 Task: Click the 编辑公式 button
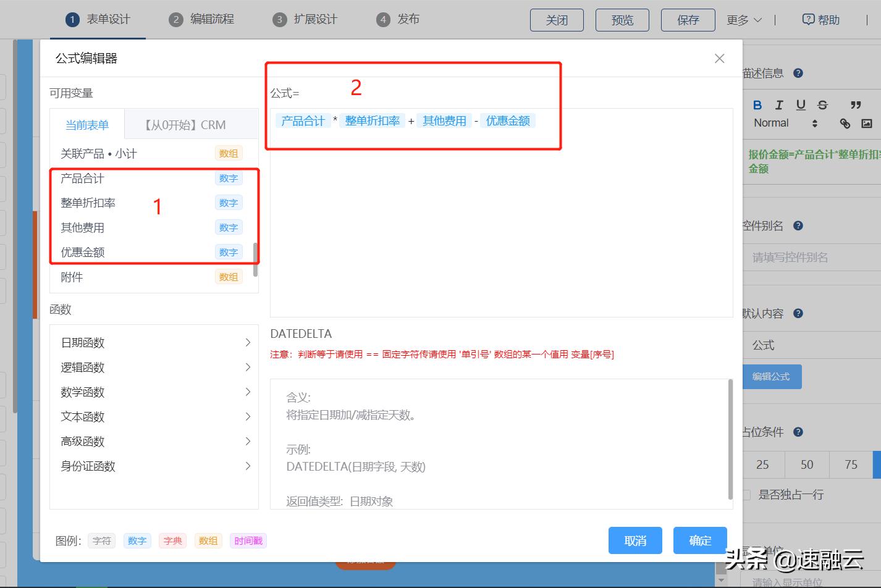[772, 376]
